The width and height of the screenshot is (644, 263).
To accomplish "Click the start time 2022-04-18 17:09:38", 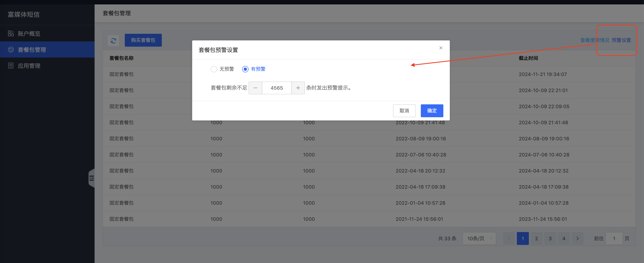I will point(420,187).
